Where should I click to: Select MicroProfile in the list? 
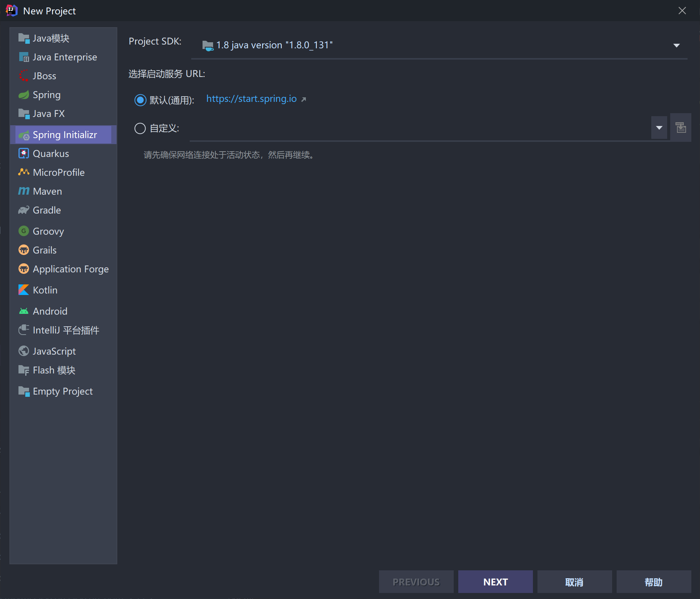coord(63,172)
